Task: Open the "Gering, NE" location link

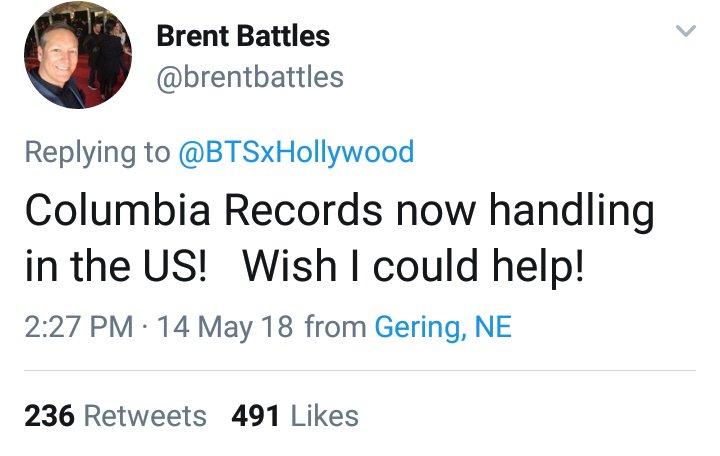Action: click(443, 326)
